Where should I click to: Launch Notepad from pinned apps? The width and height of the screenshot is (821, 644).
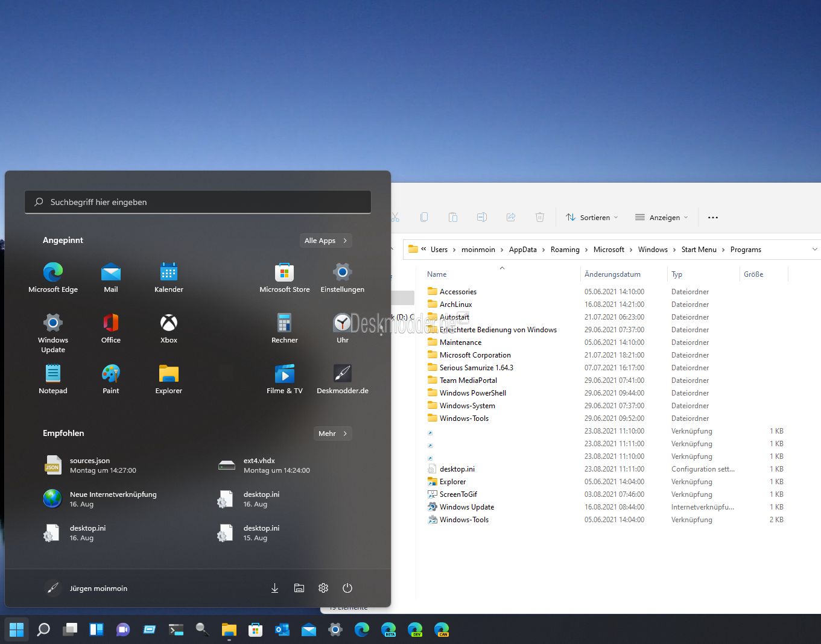(53, 379)
